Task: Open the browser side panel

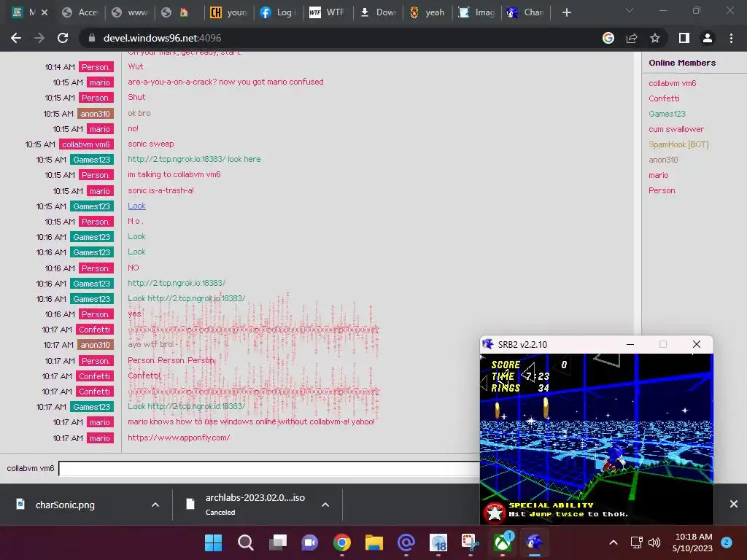Action: pyautogui.click(x=684, y=38)
